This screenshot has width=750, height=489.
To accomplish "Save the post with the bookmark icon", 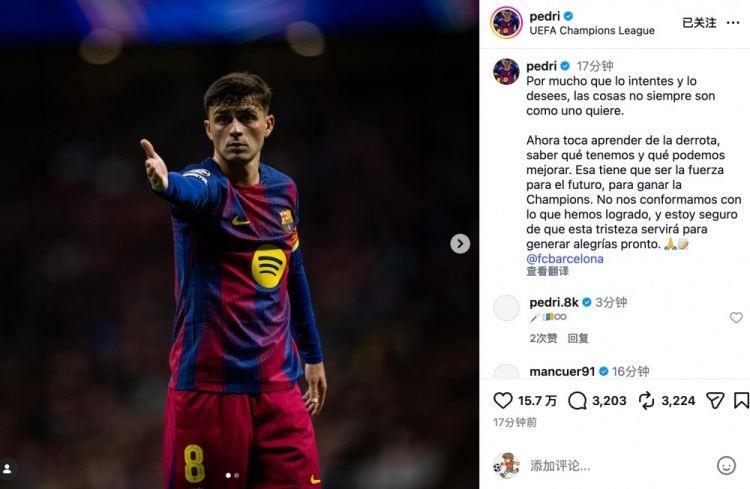I will pyautogui.click(x=741, y=400).
